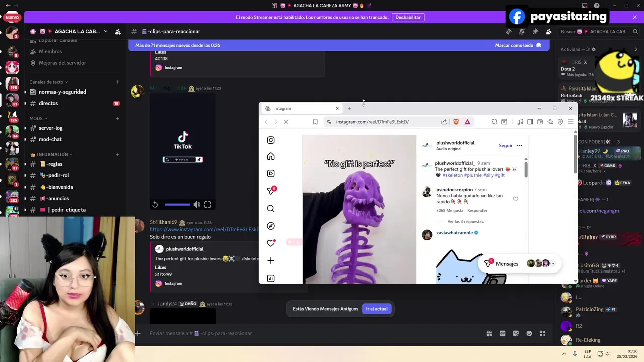Bookmark the page in browser toolbar
The image size is (644, 362).
[x=315, y=122]
